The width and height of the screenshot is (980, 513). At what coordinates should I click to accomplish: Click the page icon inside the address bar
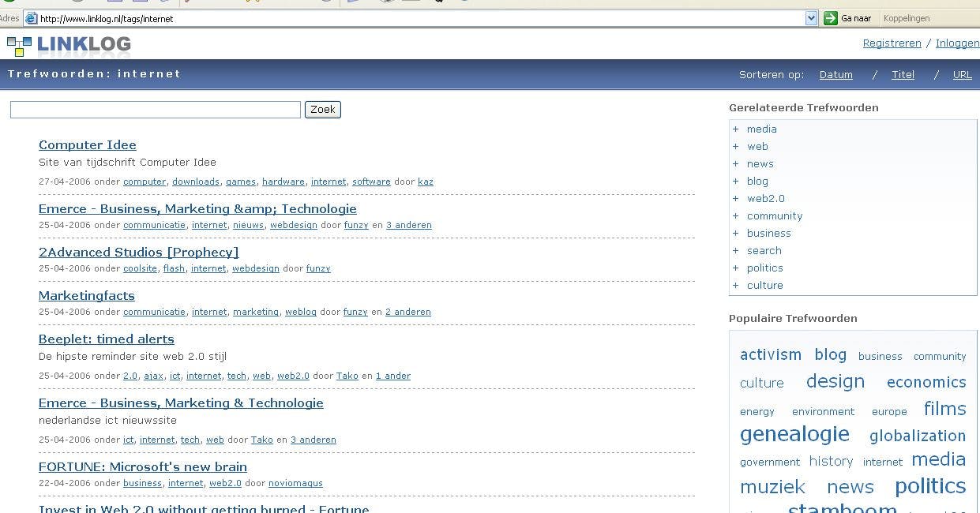click(30, 17)
